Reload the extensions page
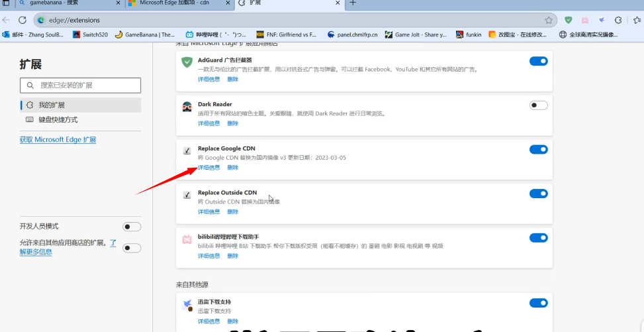Image resolution: width=644 pixels, height=332 pixels. coord(23,20)
